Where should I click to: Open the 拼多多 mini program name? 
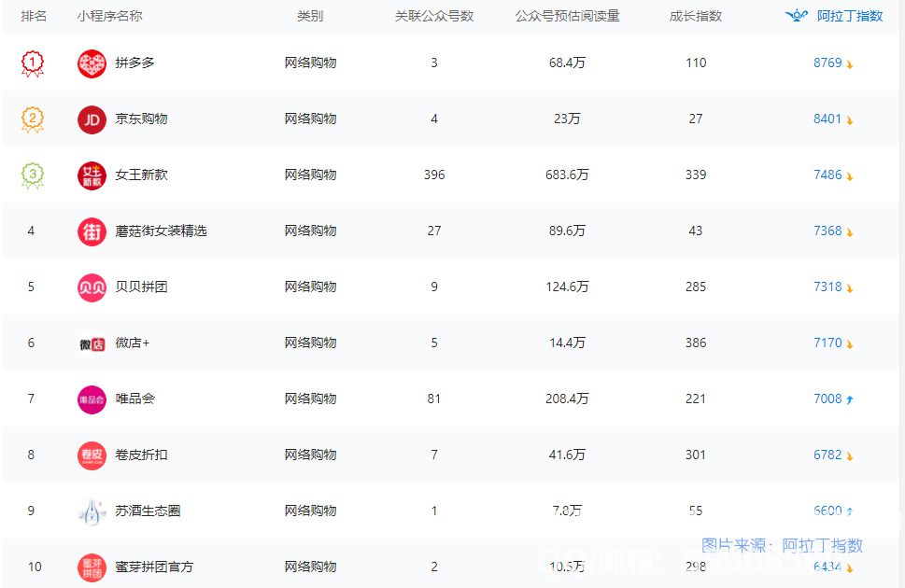point(135,63)
